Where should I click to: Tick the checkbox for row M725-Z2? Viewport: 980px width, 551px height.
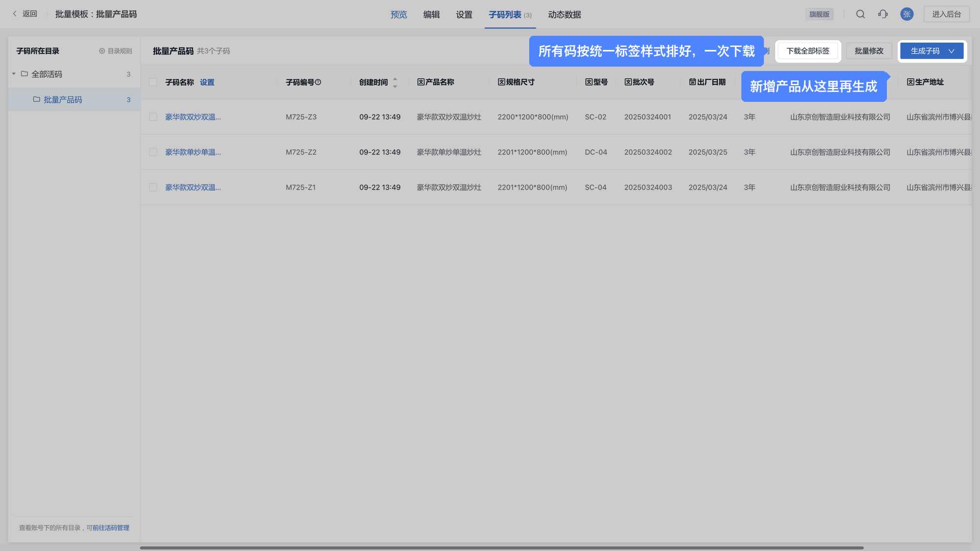coord(153,152)
